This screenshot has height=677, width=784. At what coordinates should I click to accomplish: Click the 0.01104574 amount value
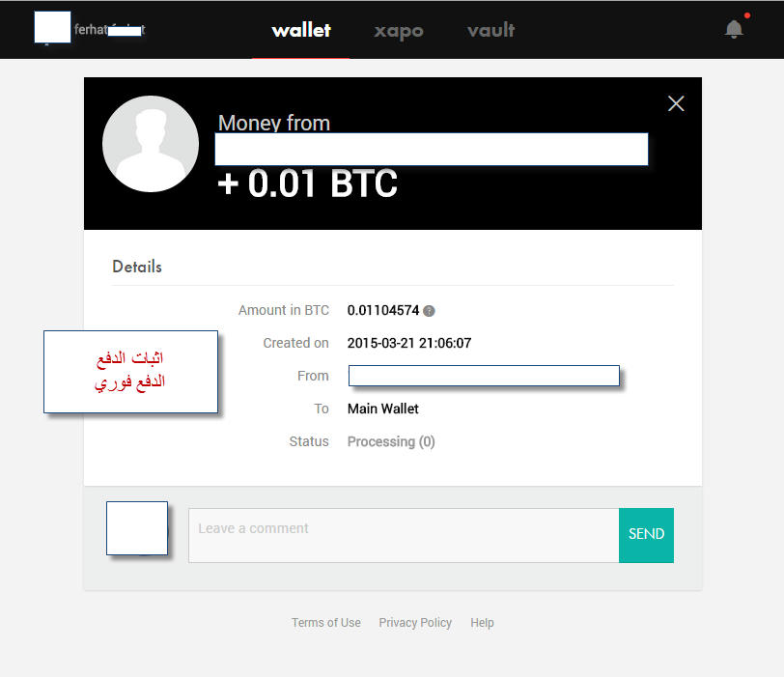(x=383, y=311)
